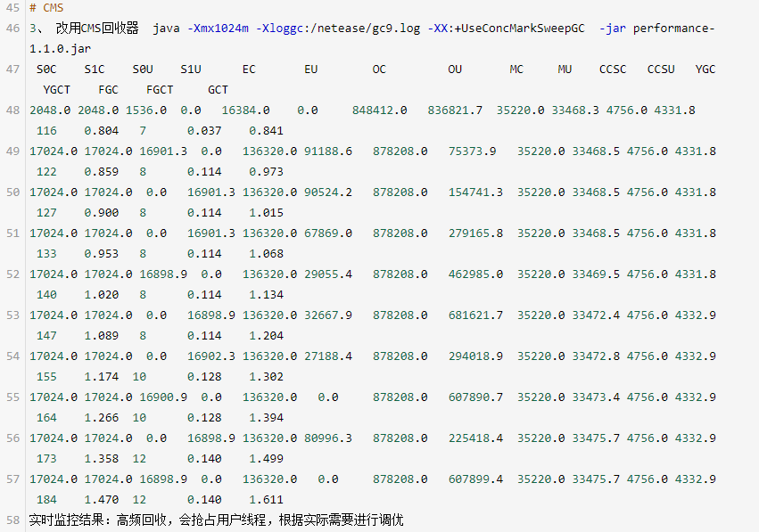
Task: Click the GCT value '1.499'
Action: click(267, 459)
